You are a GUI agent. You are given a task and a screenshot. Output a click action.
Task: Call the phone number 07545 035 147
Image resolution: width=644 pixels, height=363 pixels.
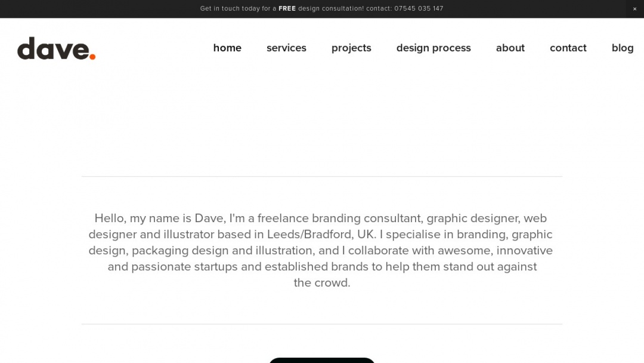point(419,8)
